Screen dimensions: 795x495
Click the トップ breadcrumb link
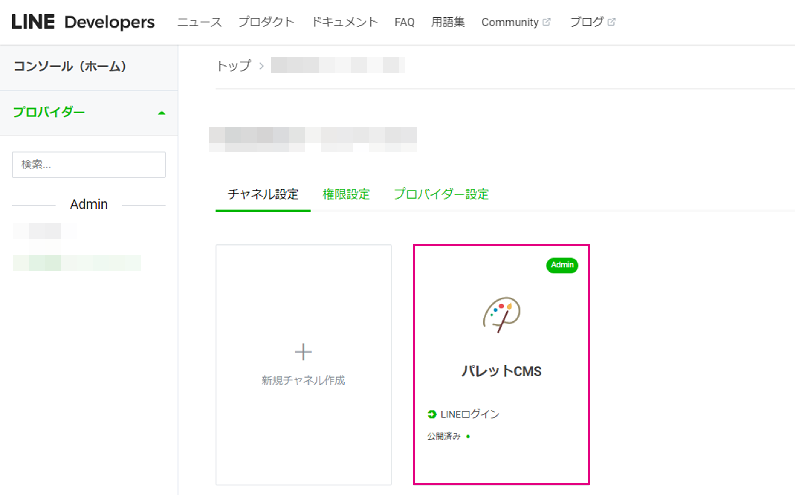click(233, 66)
